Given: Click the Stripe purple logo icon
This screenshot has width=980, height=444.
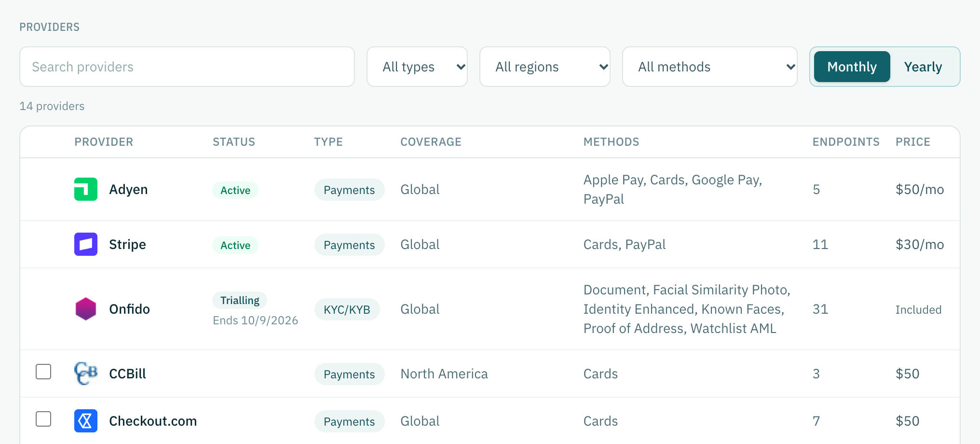Looking at the screenshot, I should point(86,244).
